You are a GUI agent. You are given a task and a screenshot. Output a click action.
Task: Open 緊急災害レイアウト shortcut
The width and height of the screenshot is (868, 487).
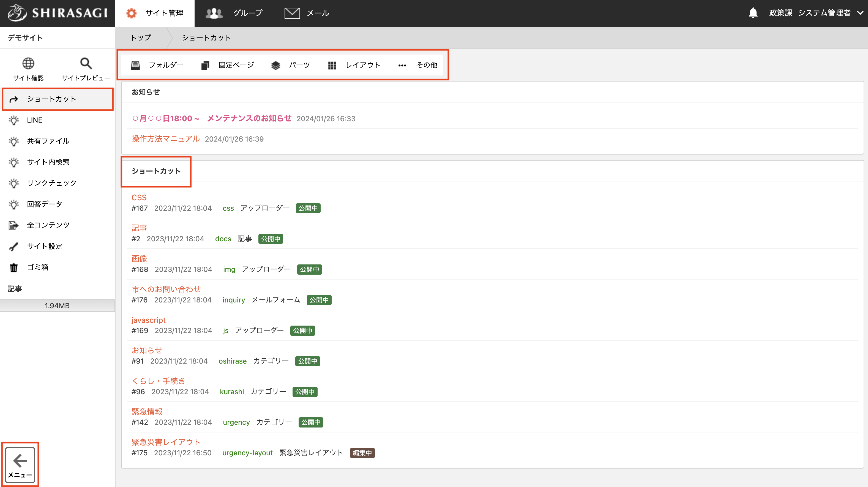(x=166, y=442)
